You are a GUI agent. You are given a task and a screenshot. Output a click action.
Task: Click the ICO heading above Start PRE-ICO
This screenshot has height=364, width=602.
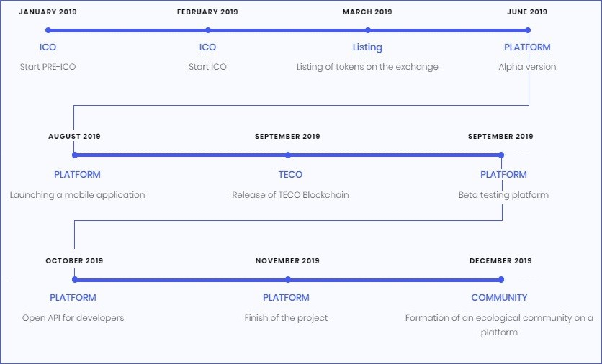coord(48,47)
